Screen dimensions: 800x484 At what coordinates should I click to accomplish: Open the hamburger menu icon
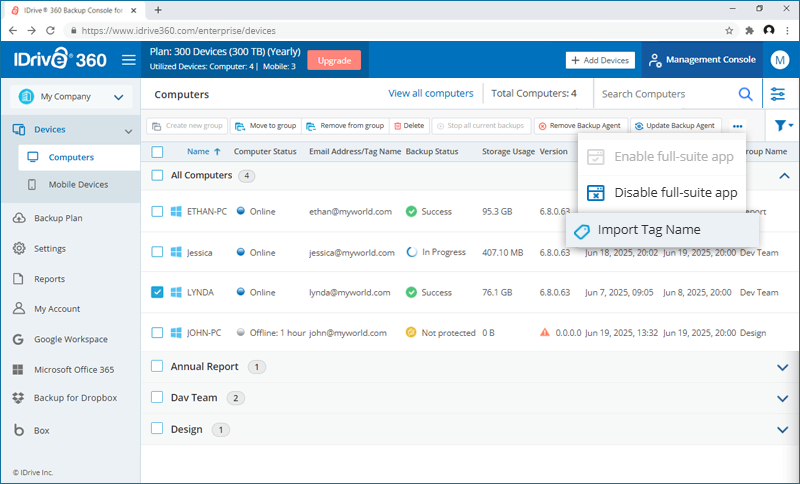(129, 60)
